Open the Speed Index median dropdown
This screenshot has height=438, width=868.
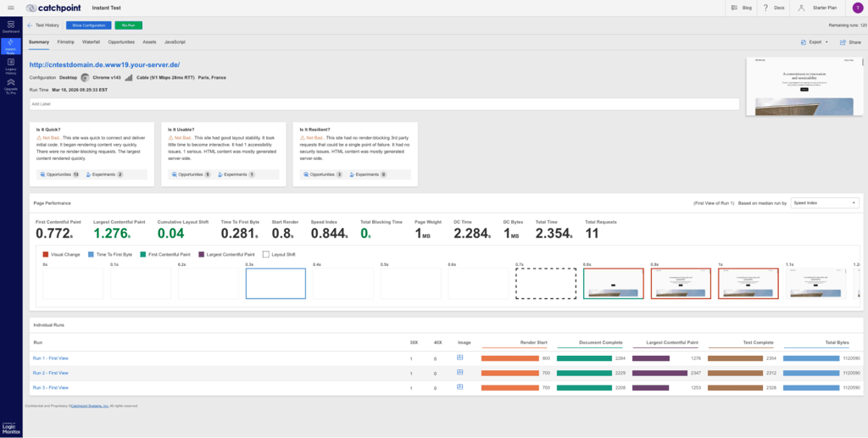tap(825, 203)
